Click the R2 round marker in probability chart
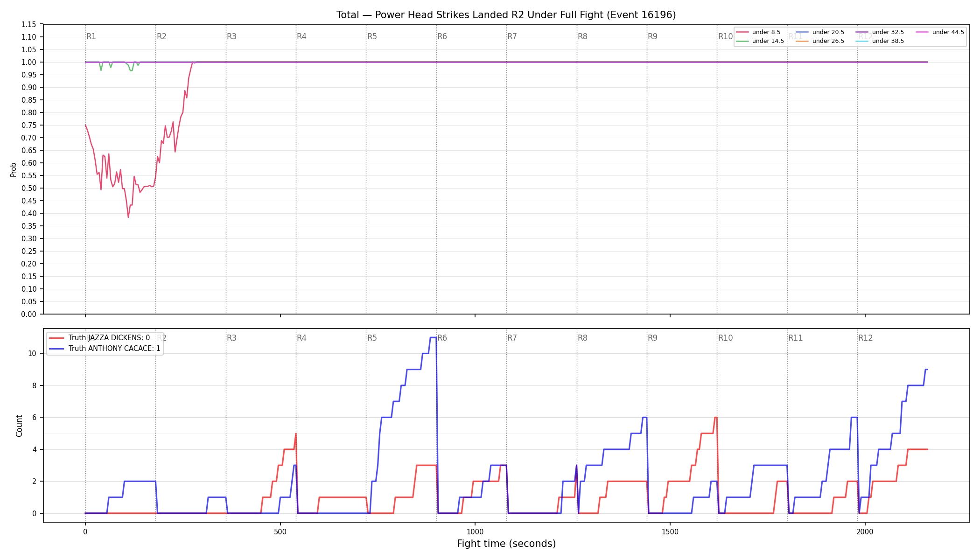Screen dimensions: 980x560 [x=161, y=36]
